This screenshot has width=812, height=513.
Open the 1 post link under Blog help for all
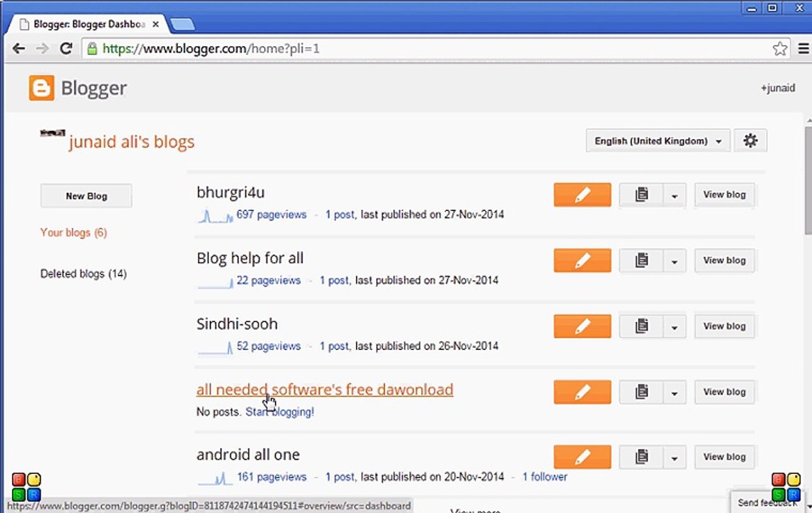334,280
